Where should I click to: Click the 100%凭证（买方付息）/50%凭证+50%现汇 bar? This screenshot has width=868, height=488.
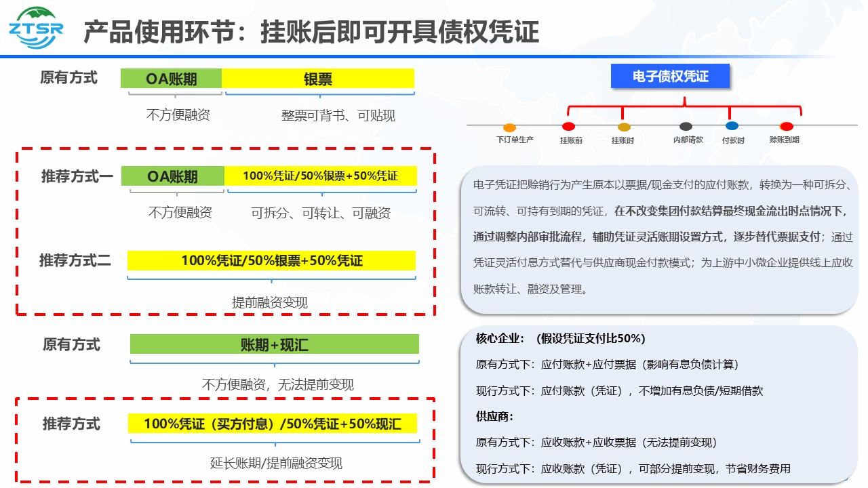[273, 424]
